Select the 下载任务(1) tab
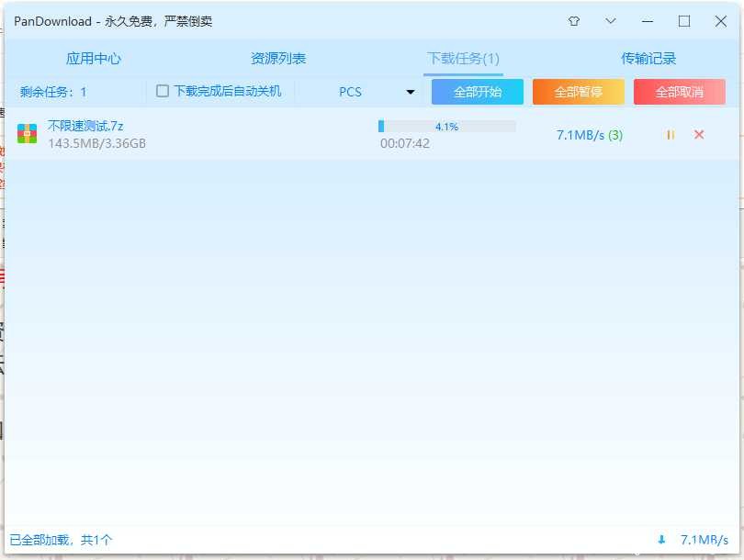Screen dimensions: 744x560 pos(463,59)
